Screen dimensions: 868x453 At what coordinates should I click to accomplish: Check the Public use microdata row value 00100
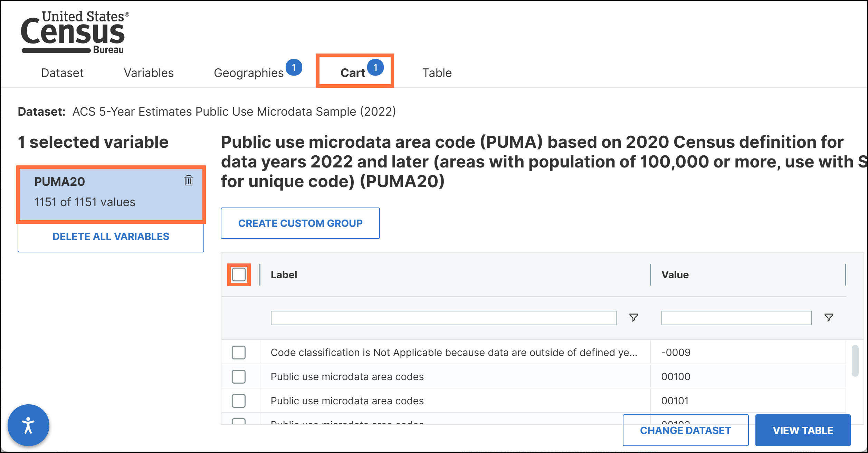238,376
